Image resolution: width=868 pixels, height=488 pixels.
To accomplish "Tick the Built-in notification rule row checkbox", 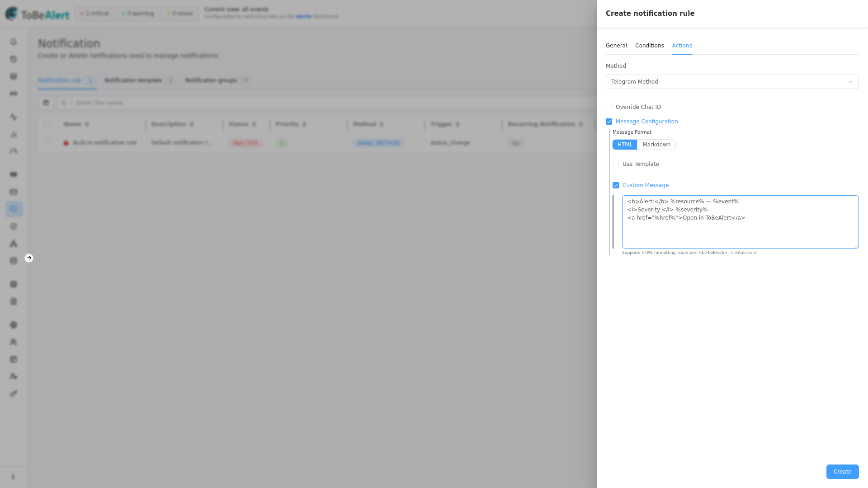I will pos(48,143).
